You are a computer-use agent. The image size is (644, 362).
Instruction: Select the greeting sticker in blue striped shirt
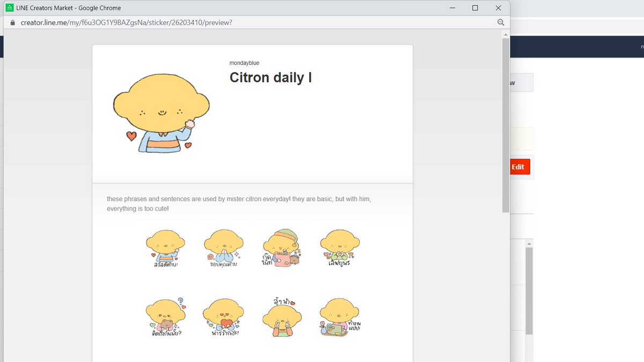click(165, 248)
